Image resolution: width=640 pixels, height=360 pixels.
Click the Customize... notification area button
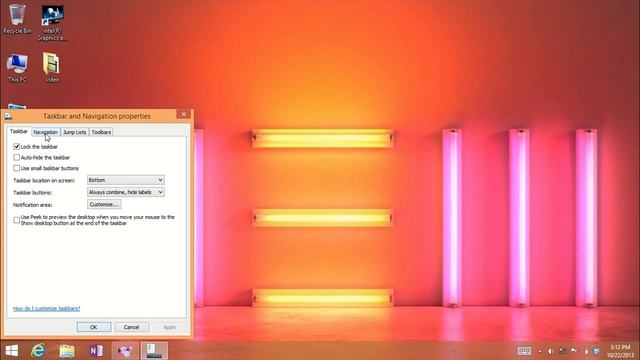coord(104,204)
